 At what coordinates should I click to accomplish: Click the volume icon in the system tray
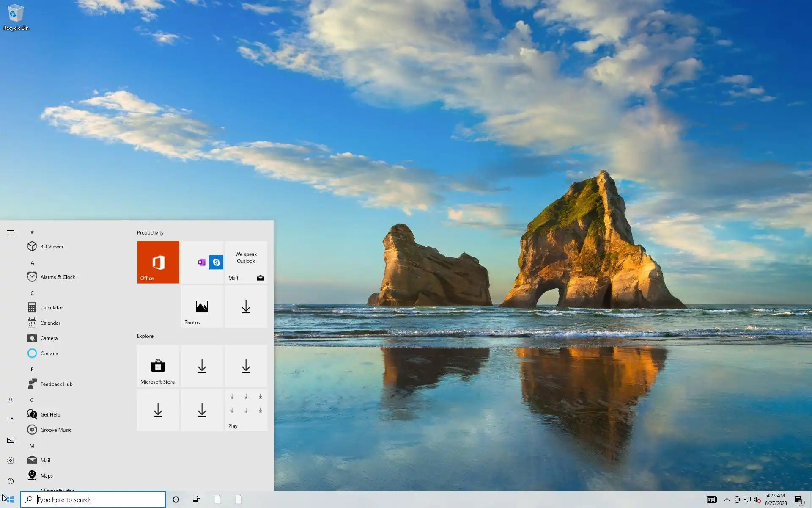[x=757, y=500]
